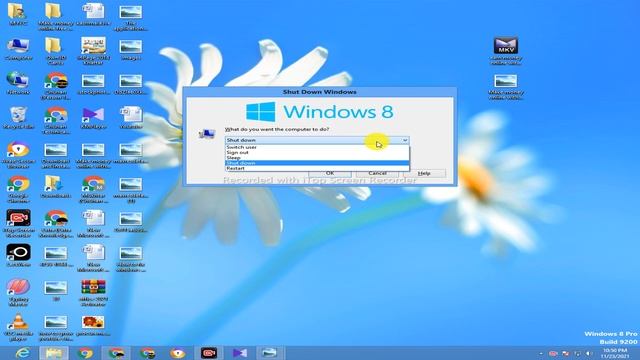640x360 pixels.
Task: Open the orange flowers picture on desktop
Action: click(93, 325)
